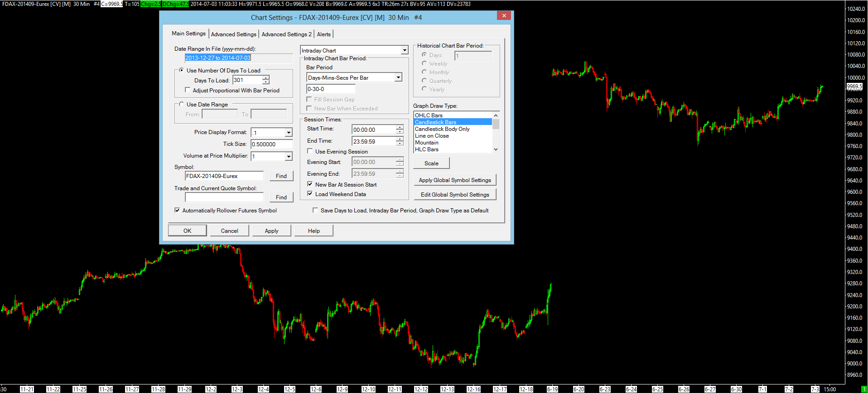
Task: Click the Chg value in chart header
Action: coord(151,4)
